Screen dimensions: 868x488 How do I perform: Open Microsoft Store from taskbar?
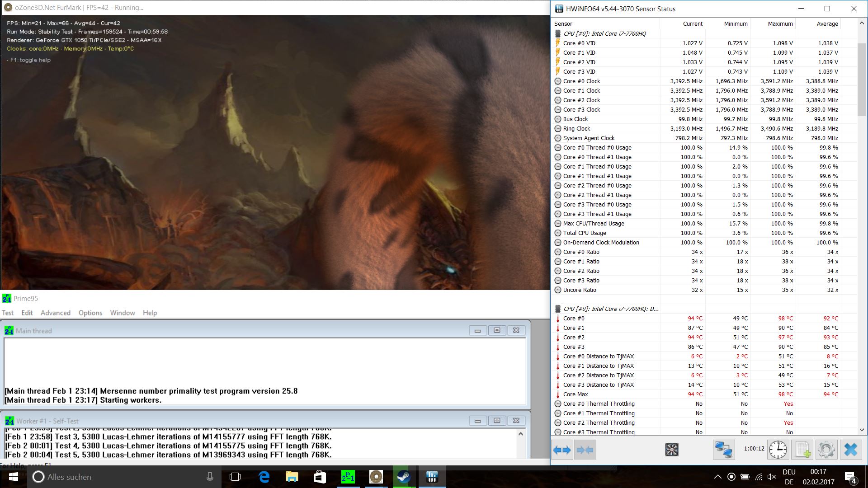[320, 477]
